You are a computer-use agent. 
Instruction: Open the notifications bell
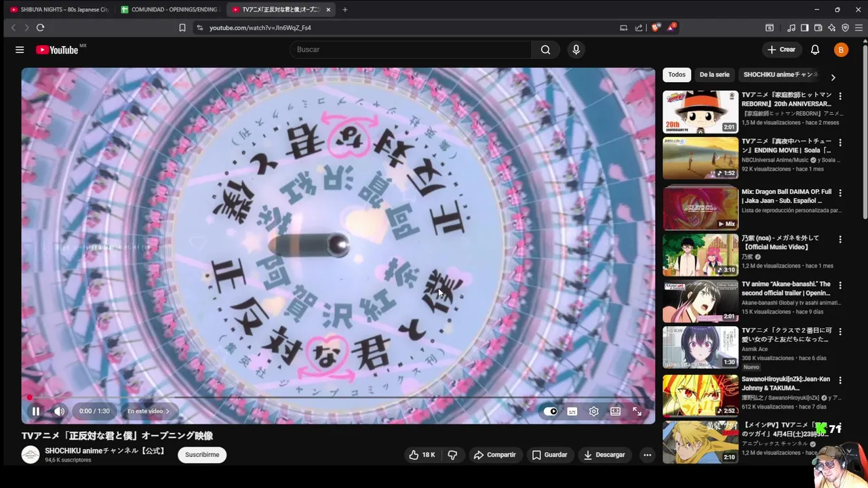[815, 49]
